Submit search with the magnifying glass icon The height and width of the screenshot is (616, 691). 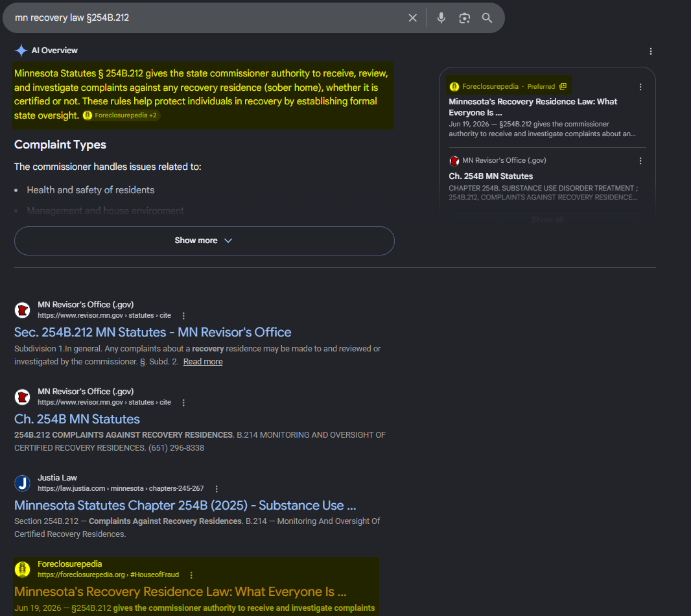pyautogui.click(x=487, y=18)
